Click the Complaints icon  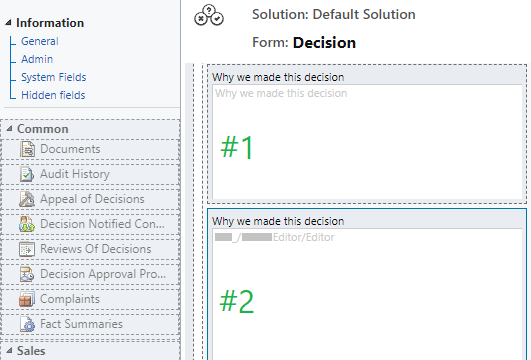click(27, 299)
